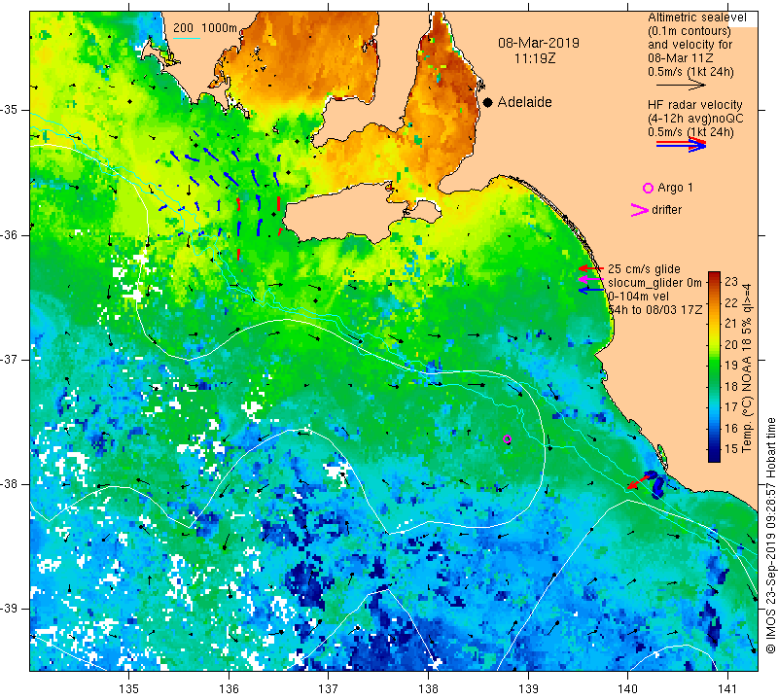Click the '(4-12h avg)noQC' legend text
This screenshot has height=700, width=778.
pyautogui.click(x=695, y=119)
